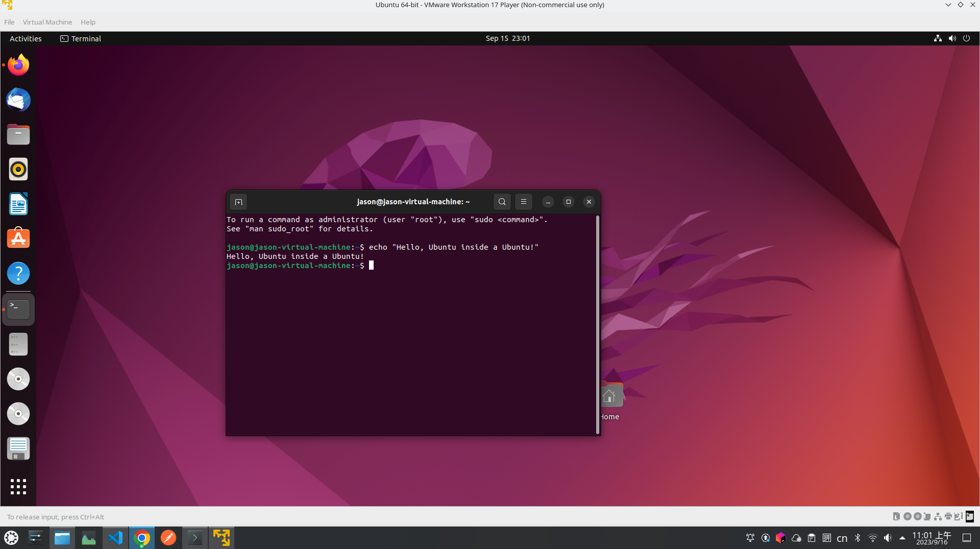Viewport: 980px width, 549px height.
Task: Select the VMware Player taskbar icon
Action: (x=222, y=538)
